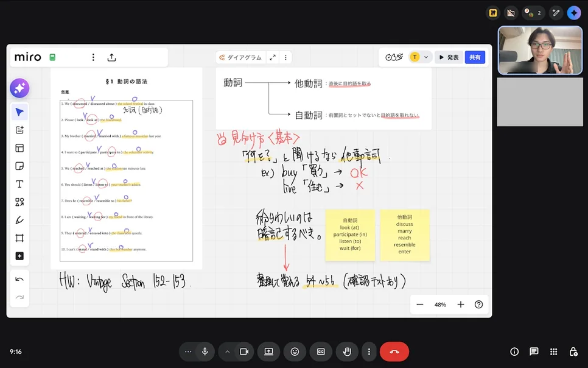Click the 48% zoom level

440,305
